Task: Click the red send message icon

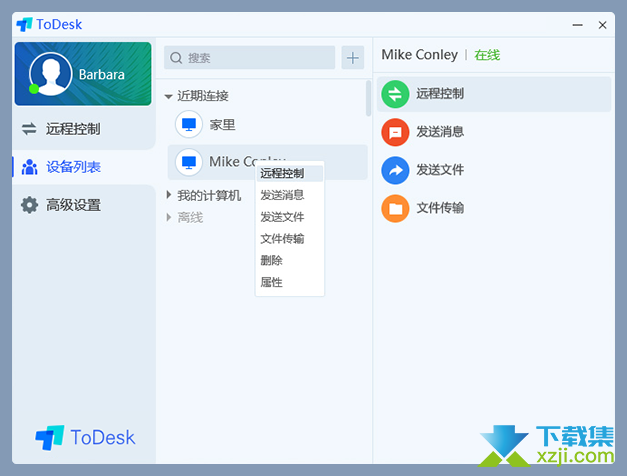Action: coord(395,132)
